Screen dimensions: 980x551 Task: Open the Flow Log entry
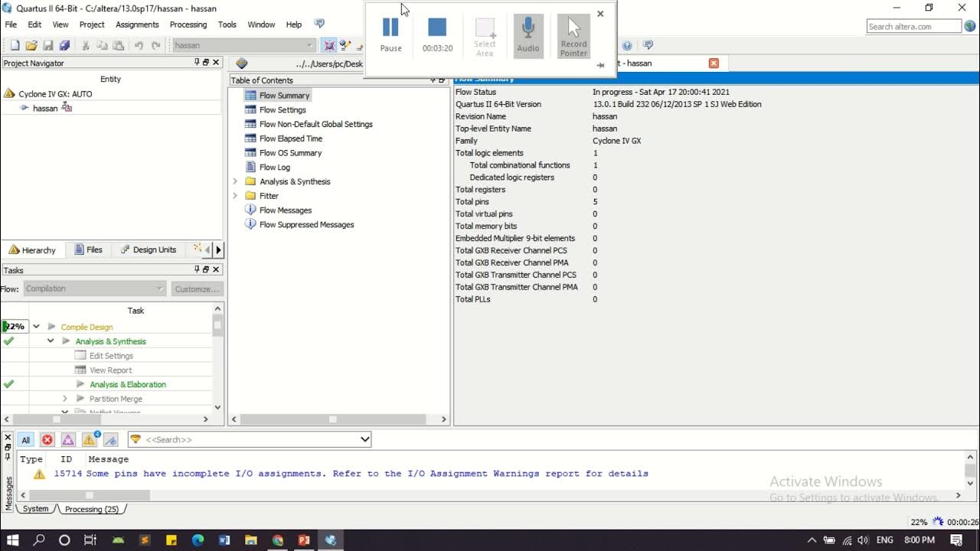pos(274,167)
